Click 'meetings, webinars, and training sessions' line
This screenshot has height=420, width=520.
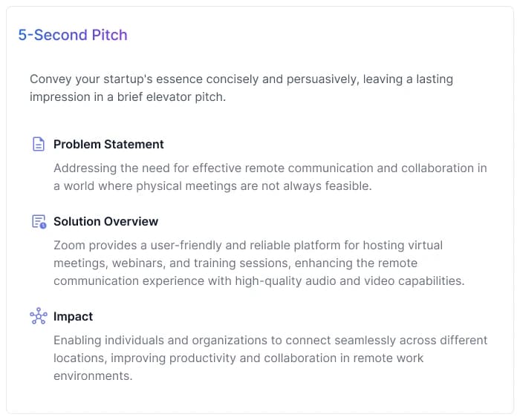pos(235,263)
